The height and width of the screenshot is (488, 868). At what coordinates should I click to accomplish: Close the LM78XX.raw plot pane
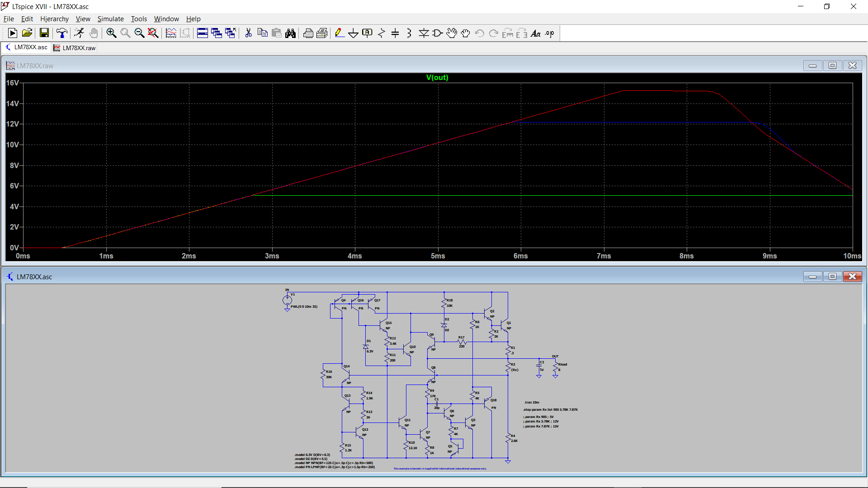coord(853,66)
